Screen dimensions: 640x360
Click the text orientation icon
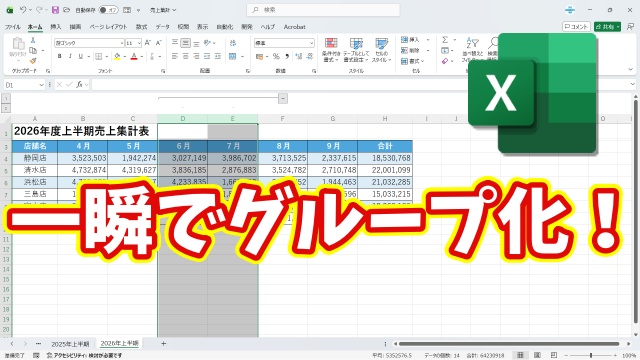tap(207, 43)
